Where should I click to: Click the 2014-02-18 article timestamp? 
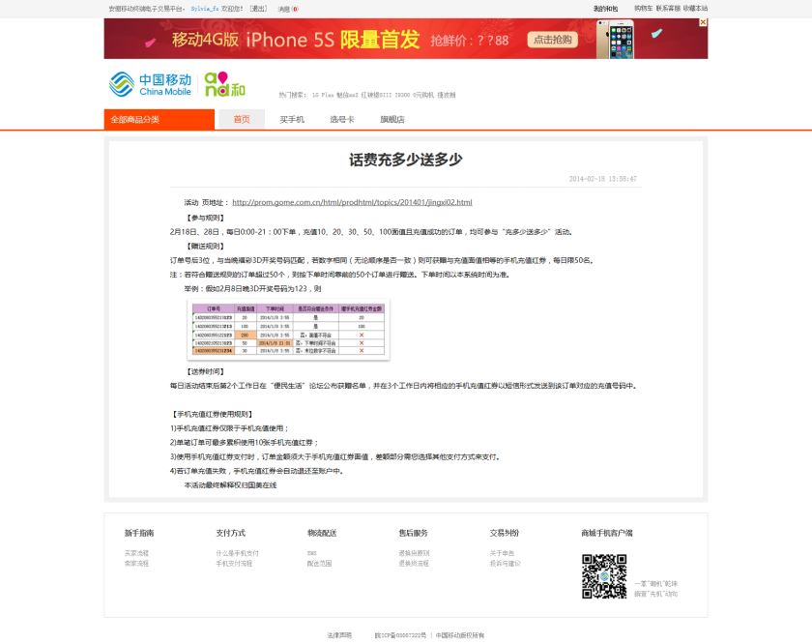pos(603,179)
